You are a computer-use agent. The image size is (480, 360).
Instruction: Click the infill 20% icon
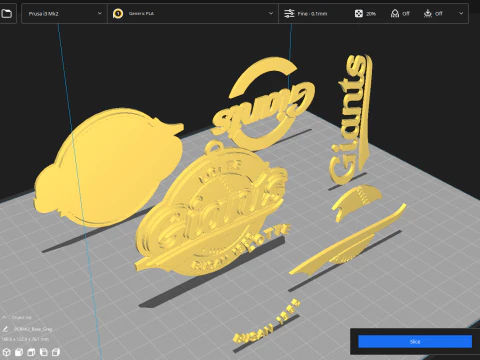pos(359,14)
